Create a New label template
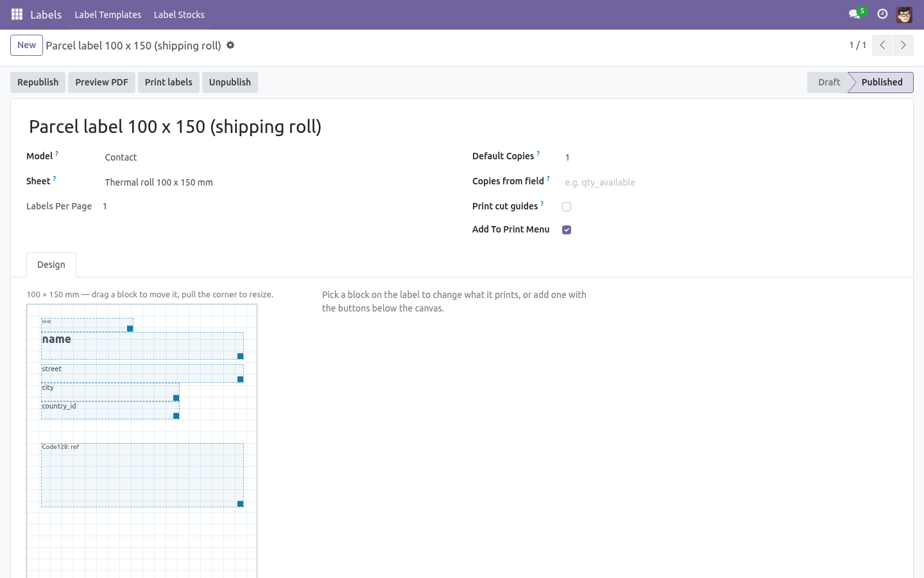The height and width of the screenshot is (578, 924). 27,46
